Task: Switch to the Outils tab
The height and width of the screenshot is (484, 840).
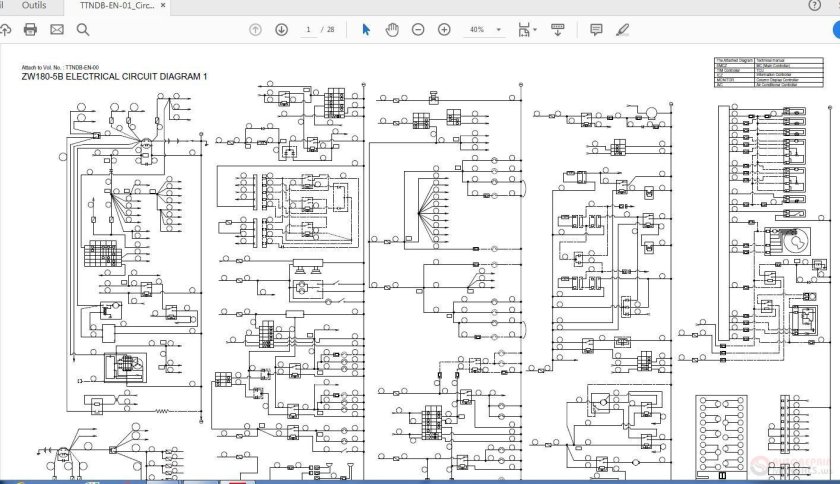Action: click(x=34, y=5)
